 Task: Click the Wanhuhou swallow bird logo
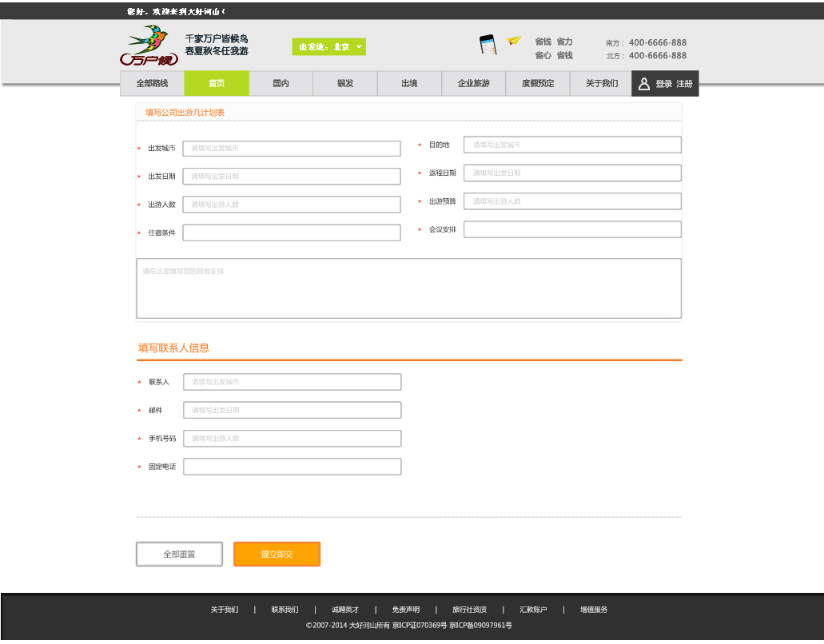point(149,46)
